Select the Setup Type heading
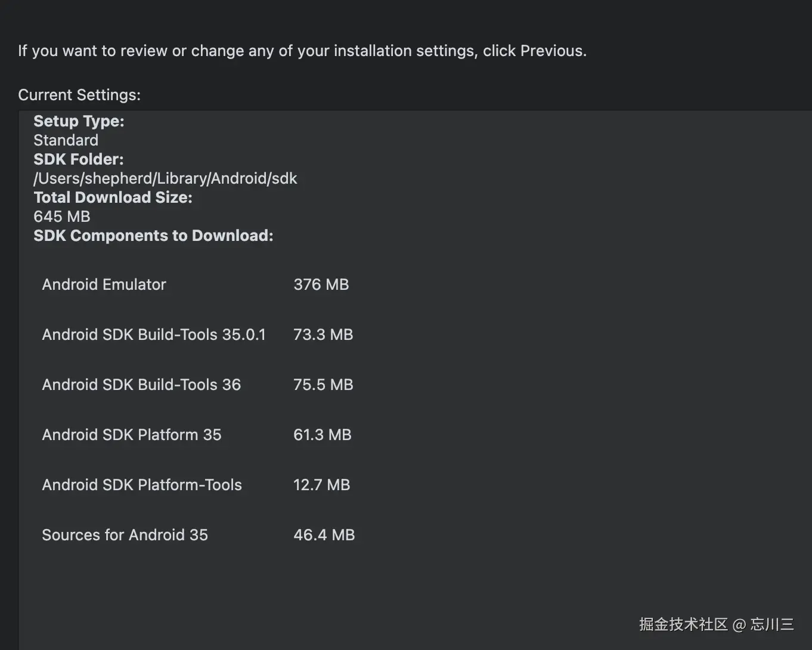Viewport: 812px width, 650px height. 79,121
